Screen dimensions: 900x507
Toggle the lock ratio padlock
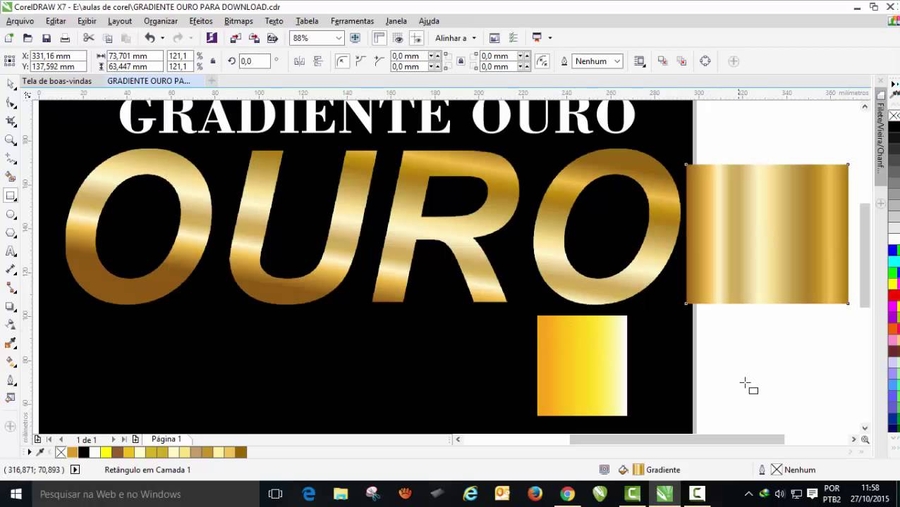(x=213, y=61)
